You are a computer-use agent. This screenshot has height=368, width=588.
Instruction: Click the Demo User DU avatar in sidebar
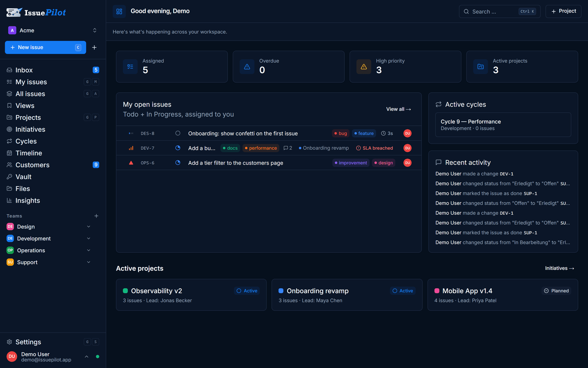click(12, 357)
